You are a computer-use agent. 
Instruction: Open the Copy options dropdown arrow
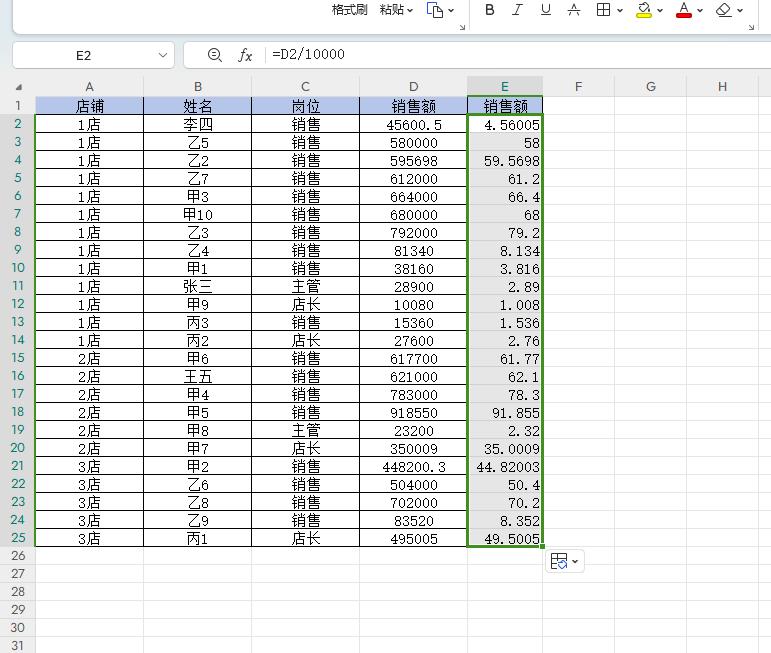tap(451, 10)
